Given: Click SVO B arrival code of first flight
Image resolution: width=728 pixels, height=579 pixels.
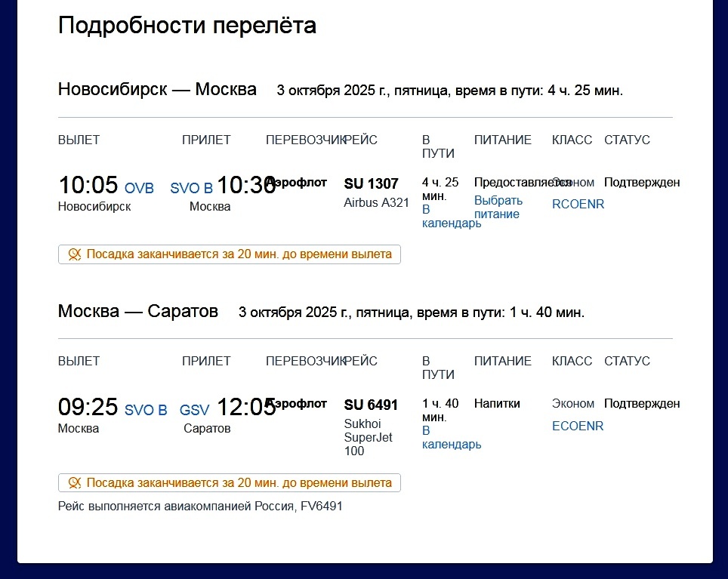Looking at the screenshot, I should [191, 188].
